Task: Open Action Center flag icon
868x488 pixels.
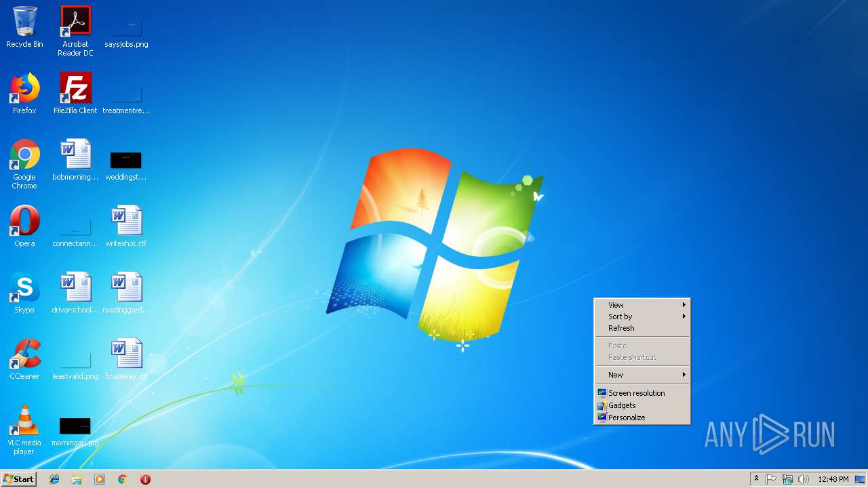Action: (771, 479)
